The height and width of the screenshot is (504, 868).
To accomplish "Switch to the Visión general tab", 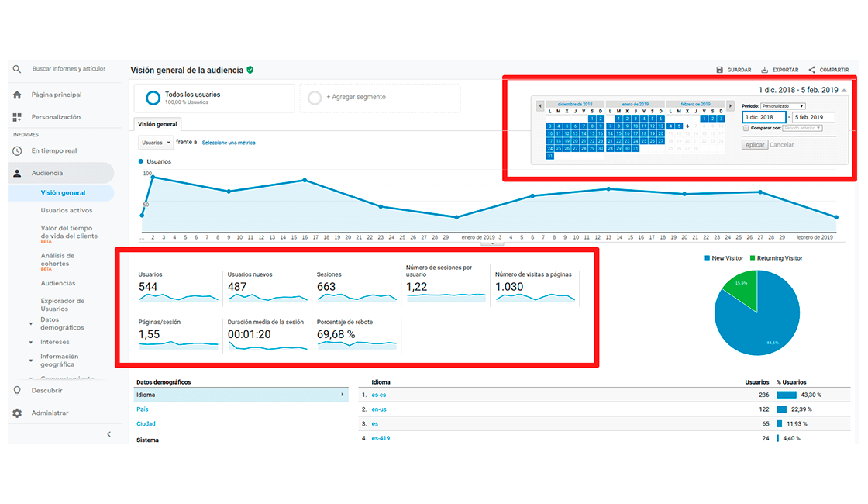I will [x=157, y=123].
